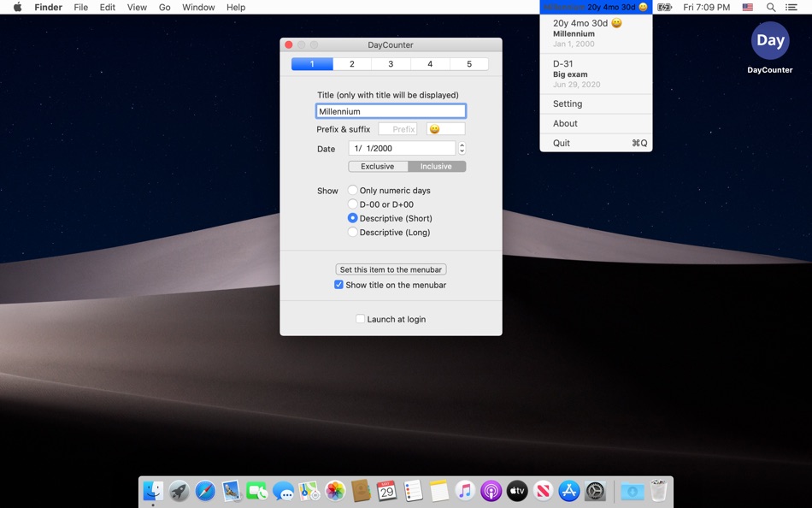Open Maps from the Dock
This screenshot has height=508, width=812.
309,490
